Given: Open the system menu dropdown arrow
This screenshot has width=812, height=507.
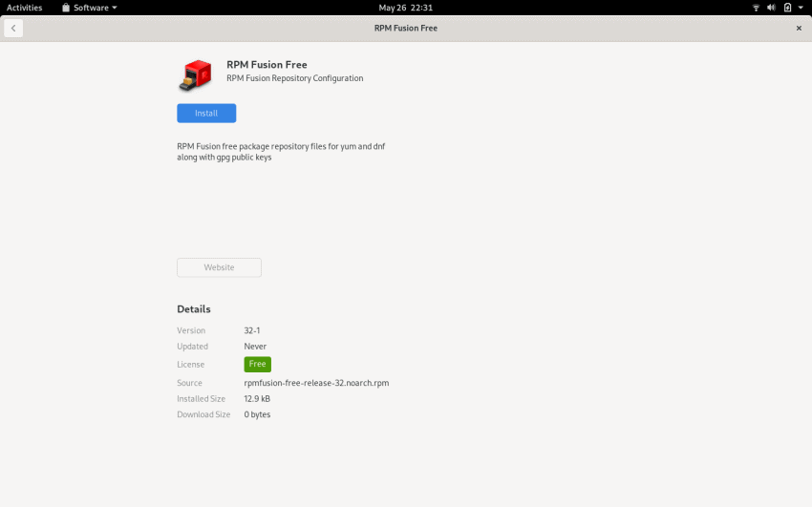Looking at the screenshot, I should pyautogui.click(x=801, y=8).
